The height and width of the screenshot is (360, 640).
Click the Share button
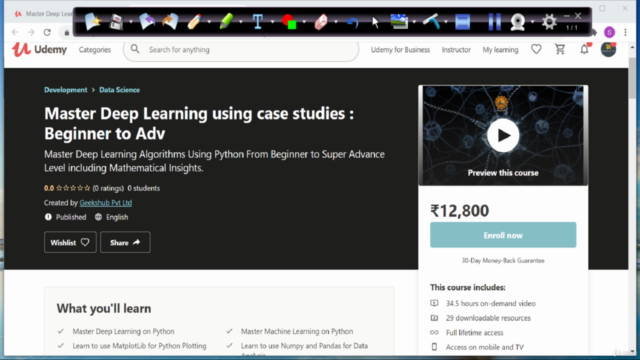pyautogui.click(x=125, y=242)
